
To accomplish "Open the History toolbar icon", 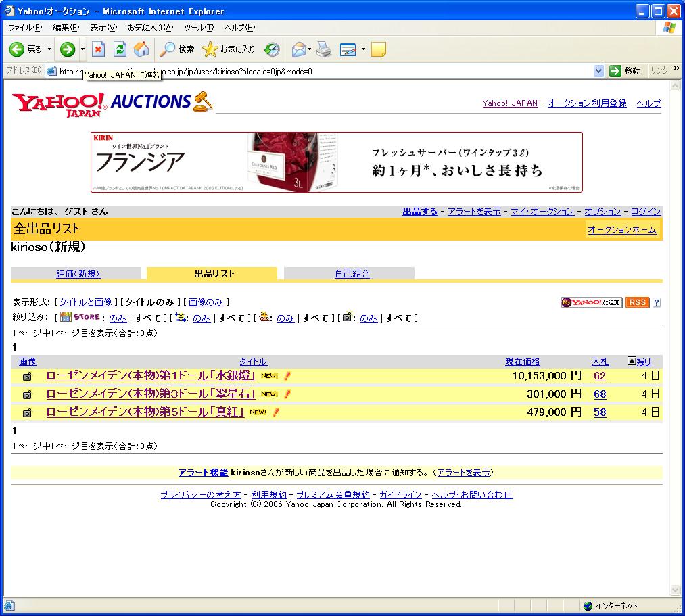I will (x=272, y=49).
